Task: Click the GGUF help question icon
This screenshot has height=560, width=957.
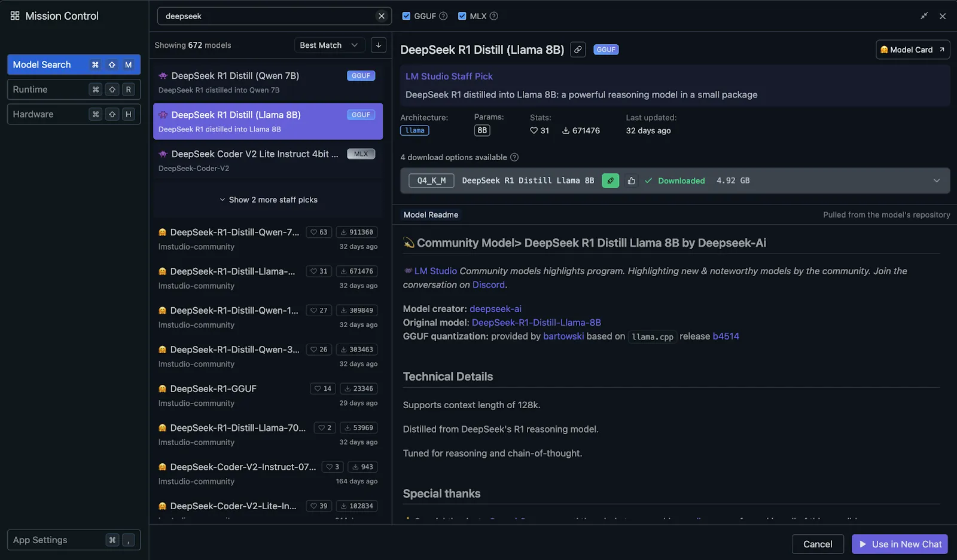Action: pos(443,16)
